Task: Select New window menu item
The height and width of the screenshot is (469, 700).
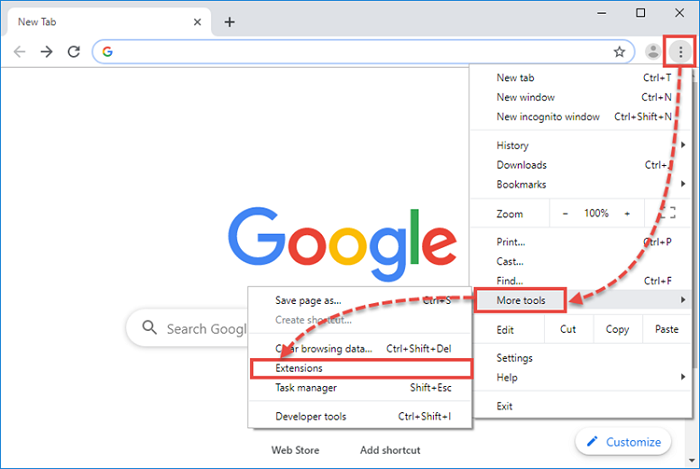Action: pos(580,97)
